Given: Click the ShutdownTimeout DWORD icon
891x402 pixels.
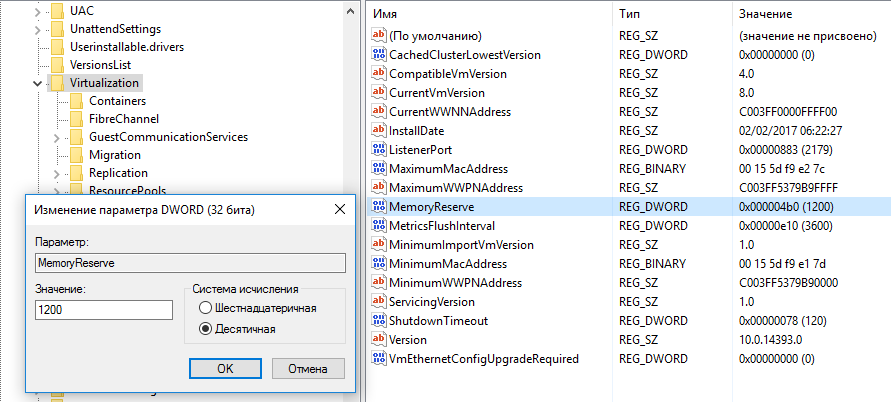Looking at the screenshot, I should pyautogui.click(x=378, y=320).
